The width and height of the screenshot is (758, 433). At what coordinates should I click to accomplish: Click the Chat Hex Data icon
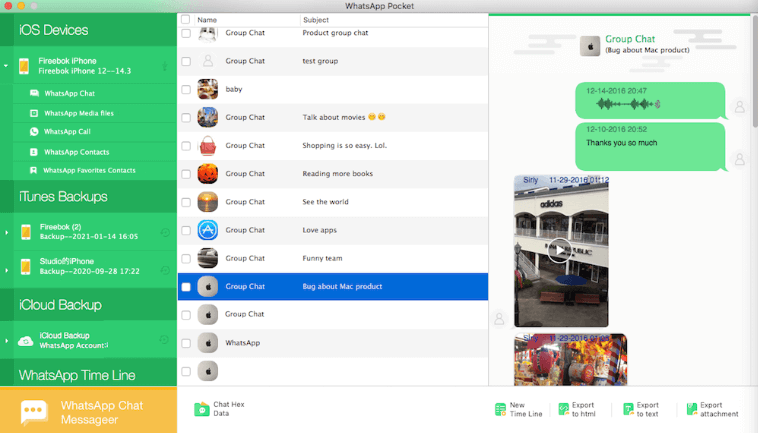coord(202,409)
